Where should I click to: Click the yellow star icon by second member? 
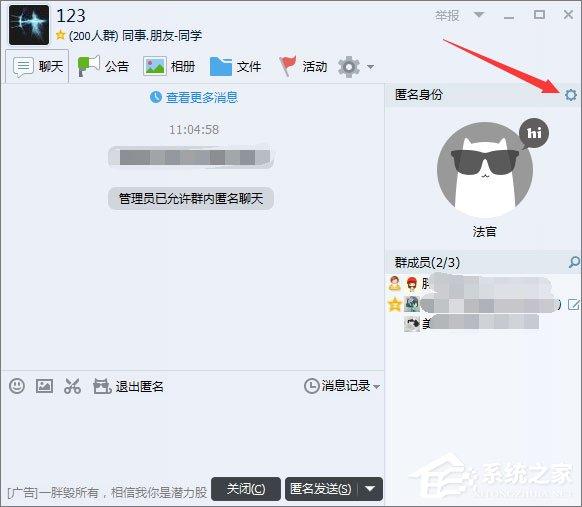(395, 305)
